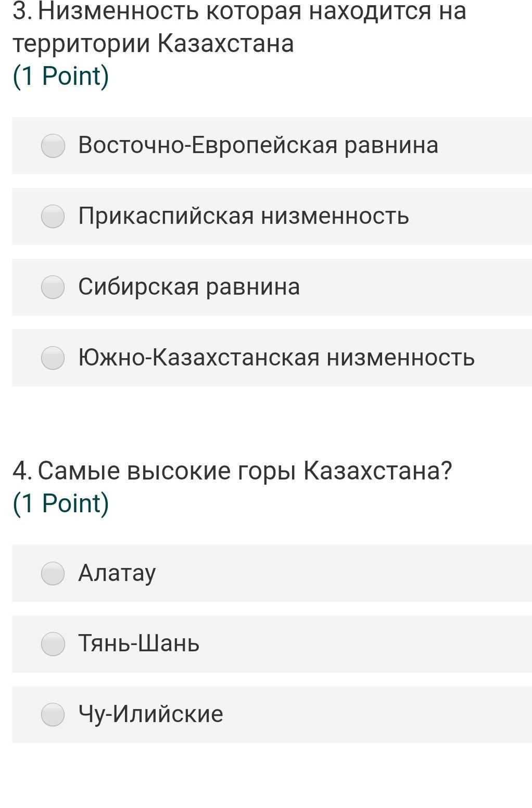Viewport: 532px width, 808px height.
Task: Mark the Сибирская равнина radio button
Action: (53, 287)
